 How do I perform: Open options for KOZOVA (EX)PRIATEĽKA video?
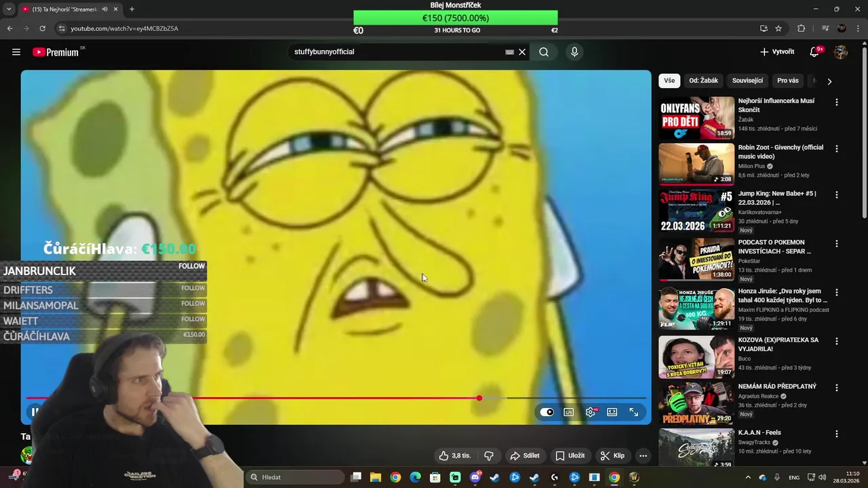(x=837, y=341)
